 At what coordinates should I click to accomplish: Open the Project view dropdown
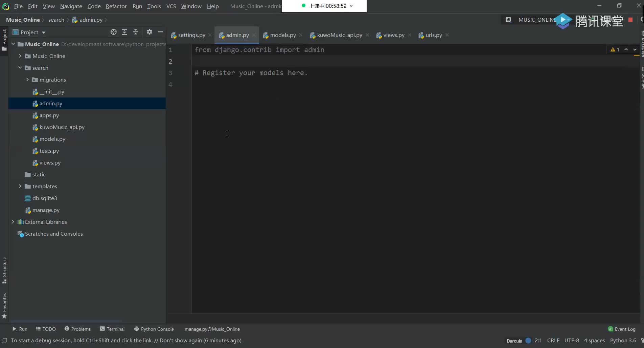tap(29, 32)
